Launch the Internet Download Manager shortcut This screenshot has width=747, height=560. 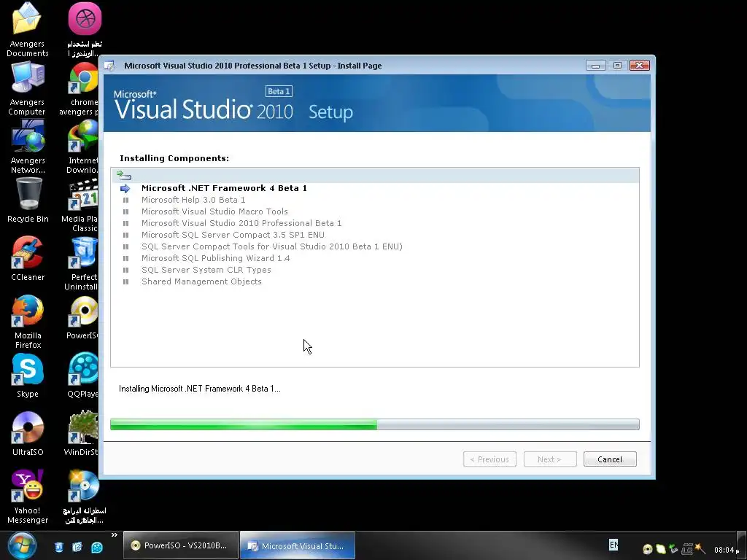tap(82, 147)
